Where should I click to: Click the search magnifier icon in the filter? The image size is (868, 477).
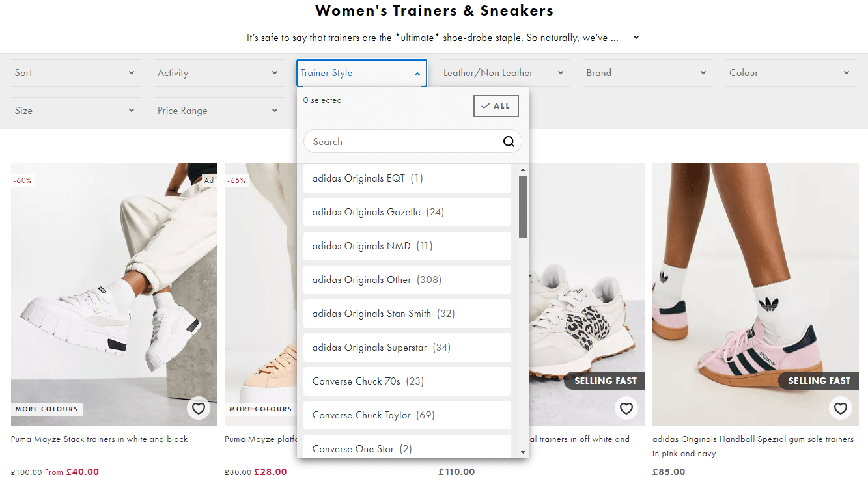click(509, 142)
